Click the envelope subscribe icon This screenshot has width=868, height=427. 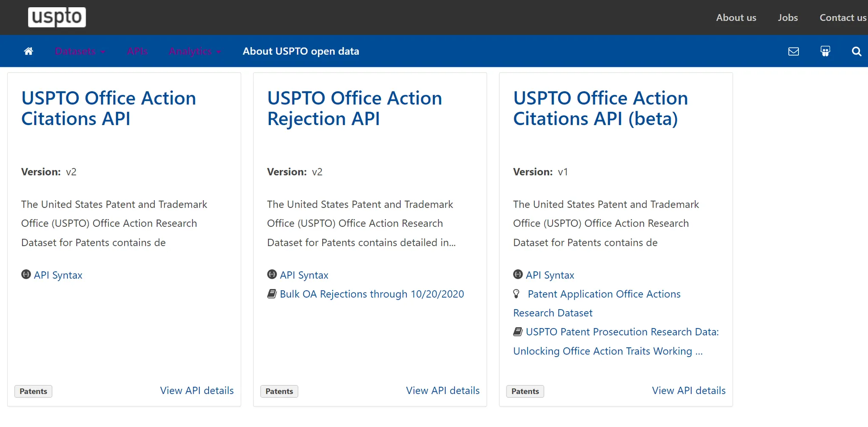click(x=793, y=51)
